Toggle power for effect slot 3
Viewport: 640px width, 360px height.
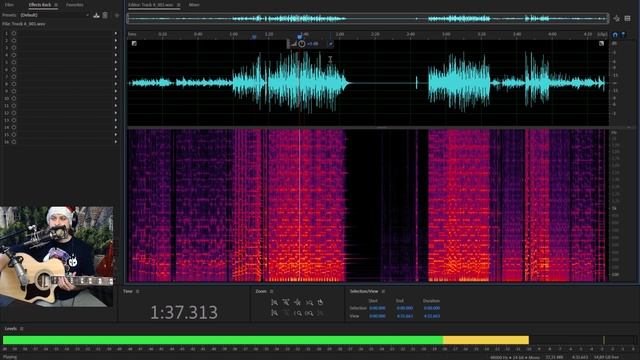tap(14, 48)
